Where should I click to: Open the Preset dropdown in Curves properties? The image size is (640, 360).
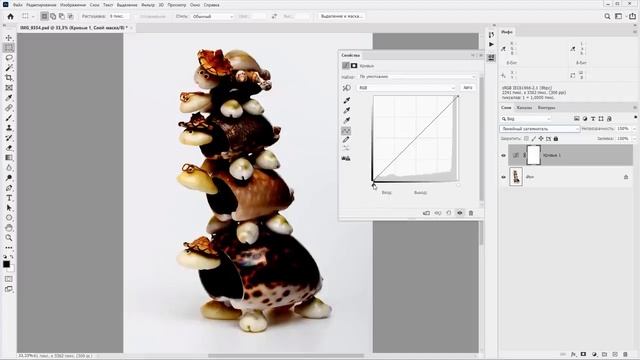(x=417, y=77)
